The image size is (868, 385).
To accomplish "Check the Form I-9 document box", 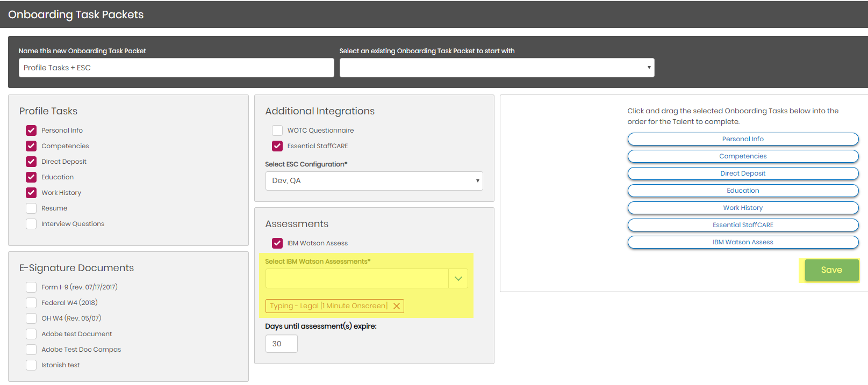I will pos(31,287).
